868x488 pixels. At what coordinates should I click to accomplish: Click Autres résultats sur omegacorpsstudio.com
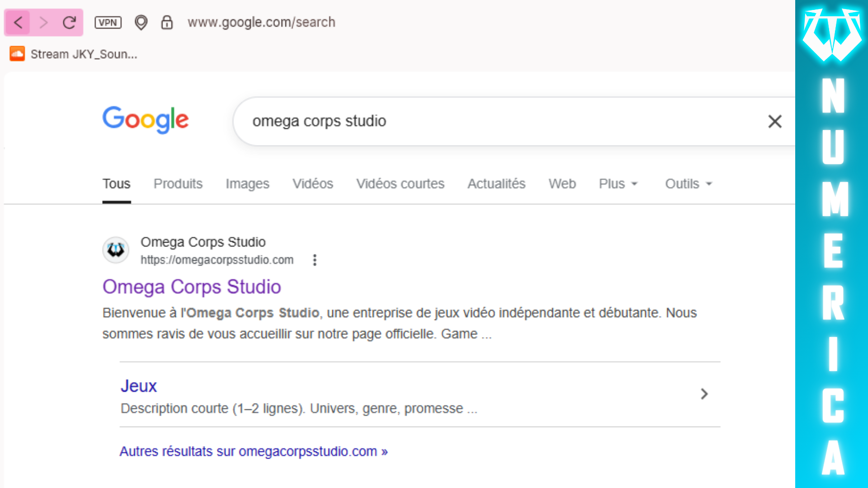[x=254, y=451]
